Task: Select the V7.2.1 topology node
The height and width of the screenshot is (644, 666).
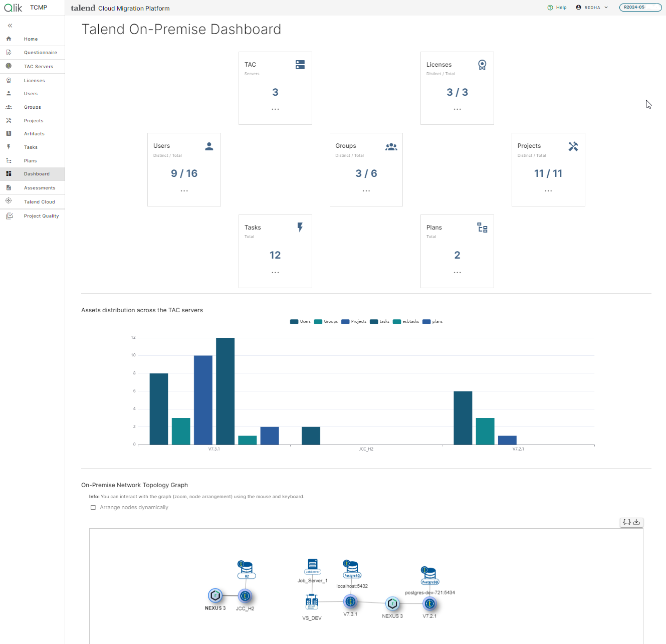Action: click(429, 603)
